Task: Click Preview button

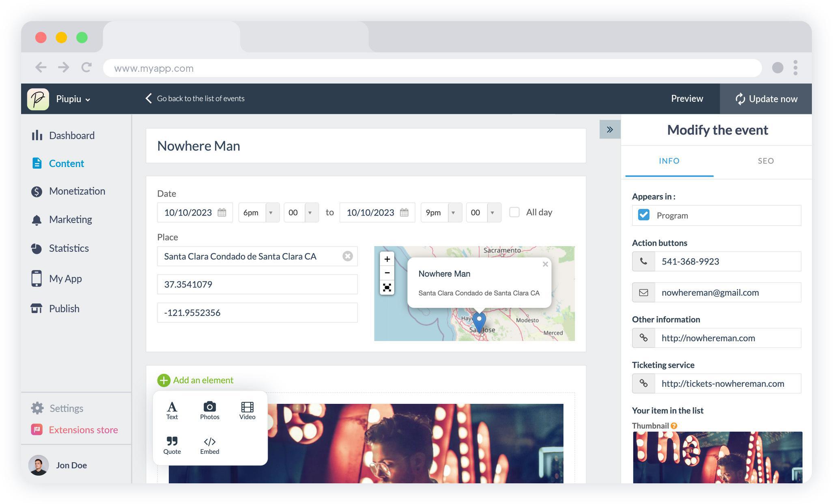Action: (x=687, y=99)
